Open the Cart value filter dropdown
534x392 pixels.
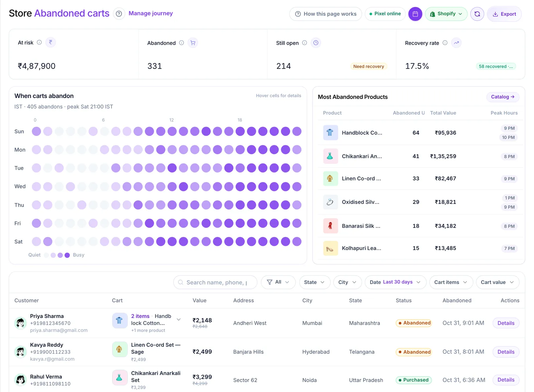(498, 282)
